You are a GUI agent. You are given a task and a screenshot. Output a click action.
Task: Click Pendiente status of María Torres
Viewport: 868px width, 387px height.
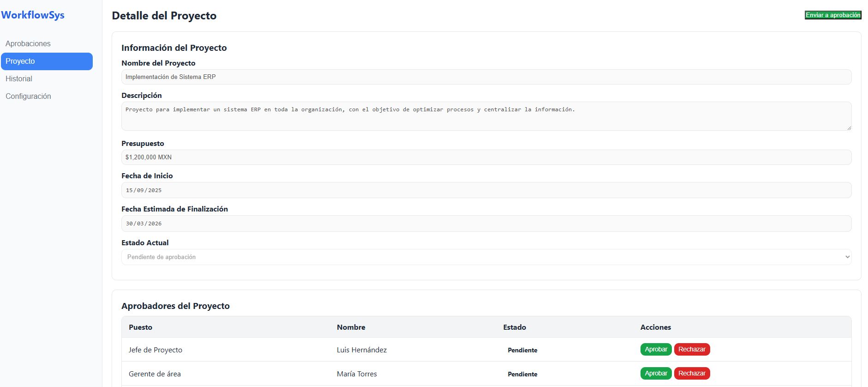522,374
